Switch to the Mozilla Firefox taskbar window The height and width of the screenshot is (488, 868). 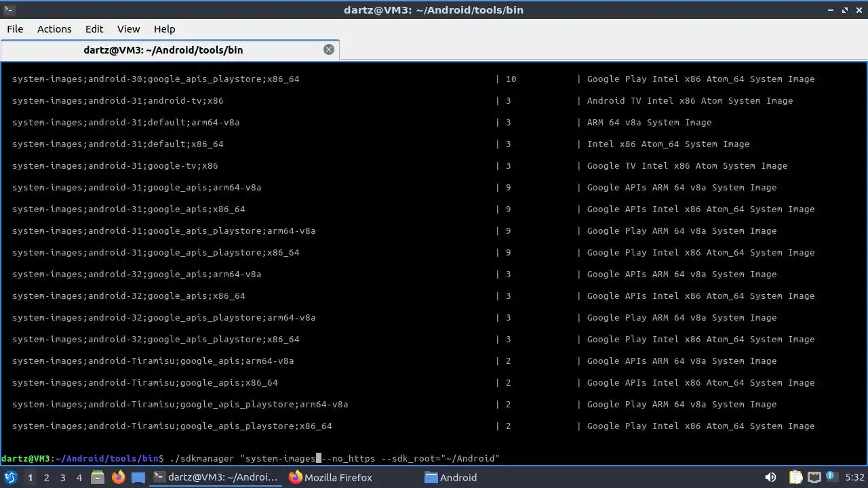coord(330,477)
